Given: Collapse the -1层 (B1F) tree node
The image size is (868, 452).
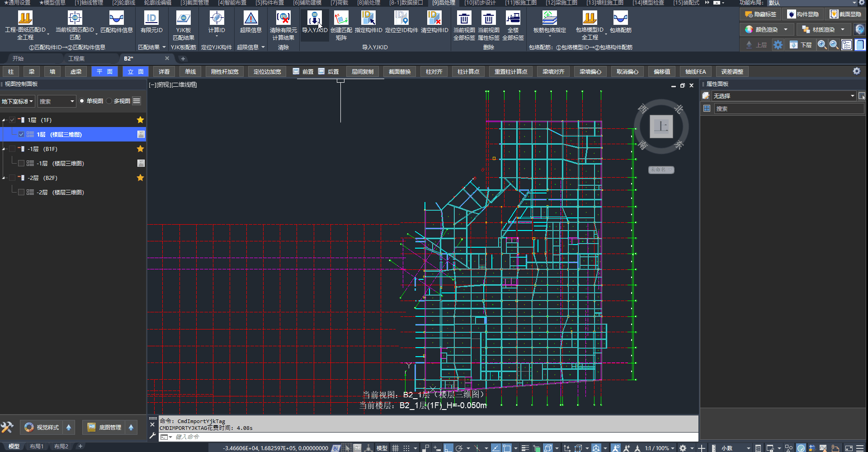Looking at the screenshot, I should tap(4, 149).
